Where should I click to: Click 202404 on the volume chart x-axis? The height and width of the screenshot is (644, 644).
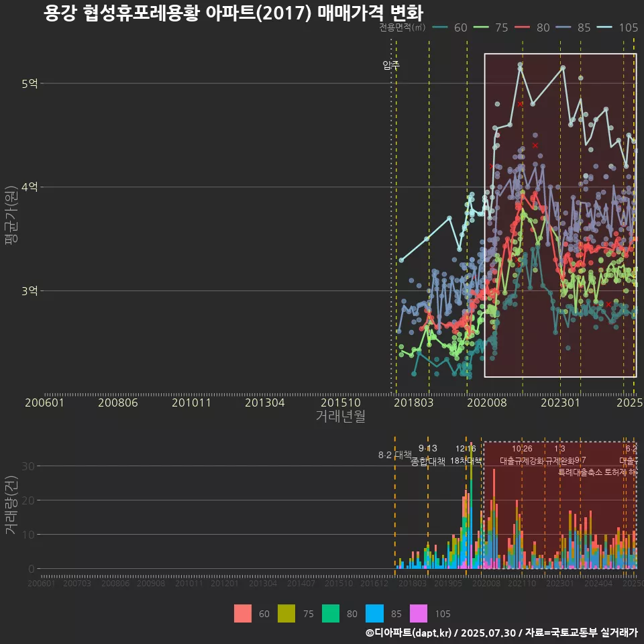click(598, 583)
